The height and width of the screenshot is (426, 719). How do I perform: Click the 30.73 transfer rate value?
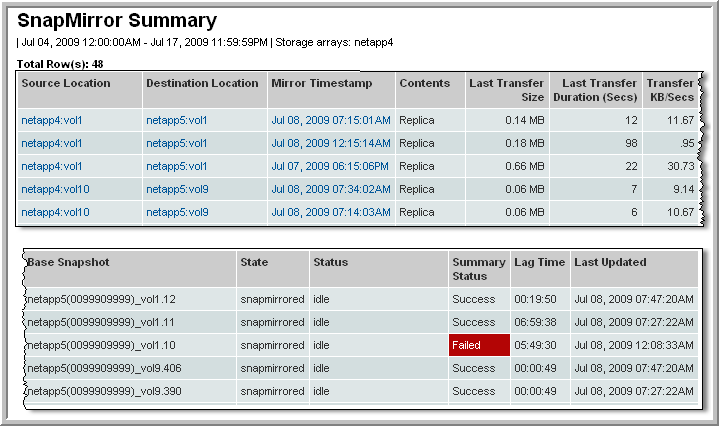679,166
